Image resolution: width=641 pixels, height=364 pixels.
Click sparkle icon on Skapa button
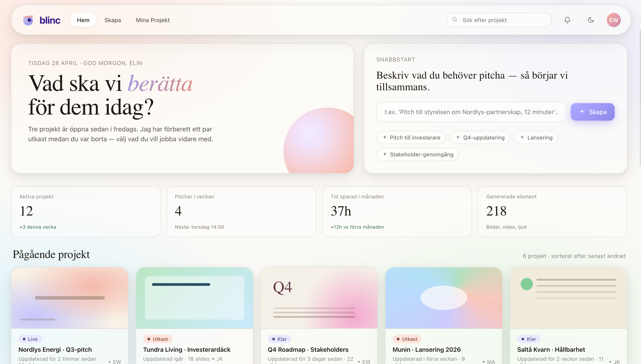(582, 111)
